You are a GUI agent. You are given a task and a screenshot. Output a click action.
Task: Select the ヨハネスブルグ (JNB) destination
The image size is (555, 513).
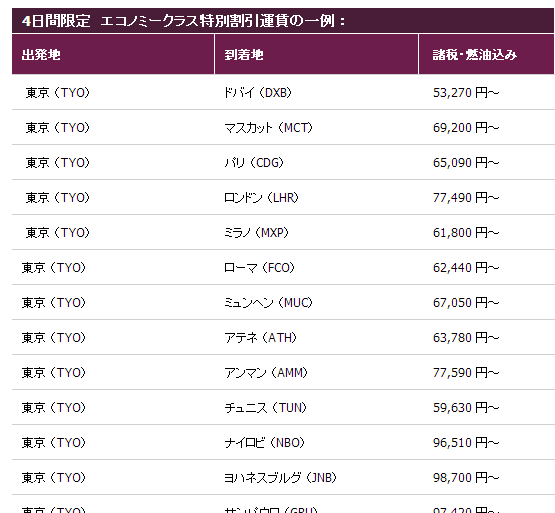tap(280, 478)
